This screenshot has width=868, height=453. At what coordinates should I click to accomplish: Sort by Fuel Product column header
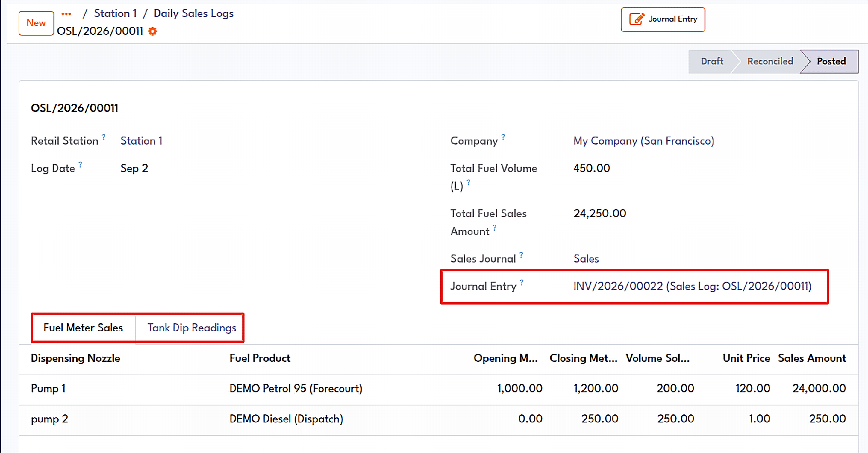[x=260, y=358]
